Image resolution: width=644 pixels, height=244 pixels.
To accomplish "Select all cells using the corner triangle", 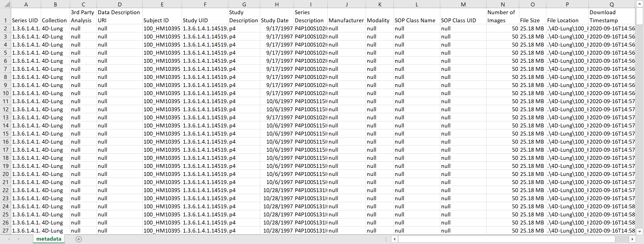I will (x=6, y=4).
